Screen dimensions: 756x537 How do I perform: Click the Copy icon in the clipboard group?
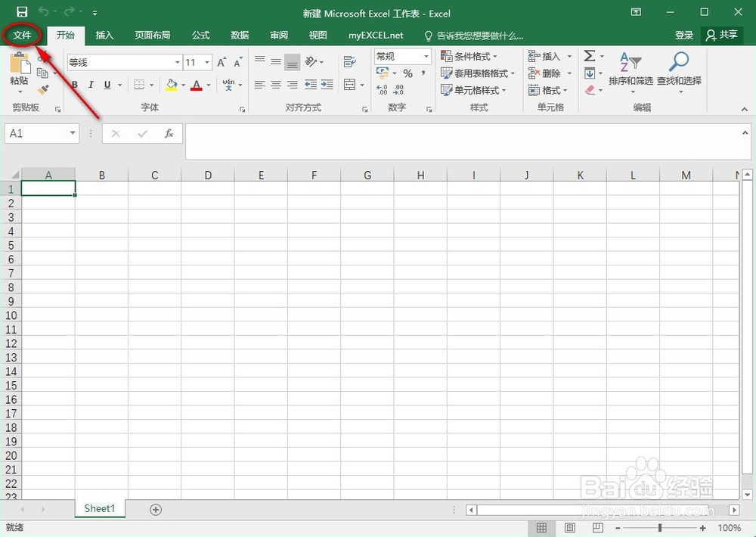(42, 73)
